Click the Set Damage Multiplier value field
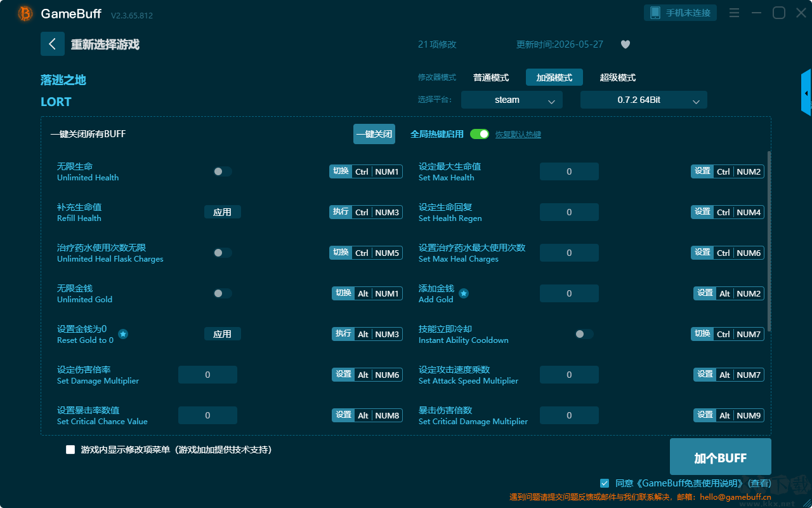Viewport: 812px width, 508px height. click(x=207, y=375)
